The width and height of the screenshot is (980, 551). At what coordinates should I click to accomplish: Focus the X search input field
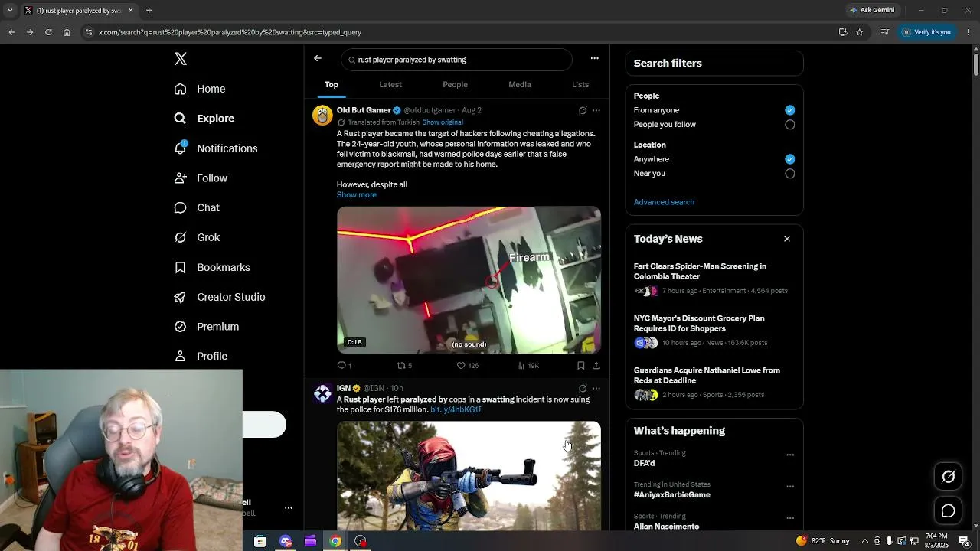[456, 60]
